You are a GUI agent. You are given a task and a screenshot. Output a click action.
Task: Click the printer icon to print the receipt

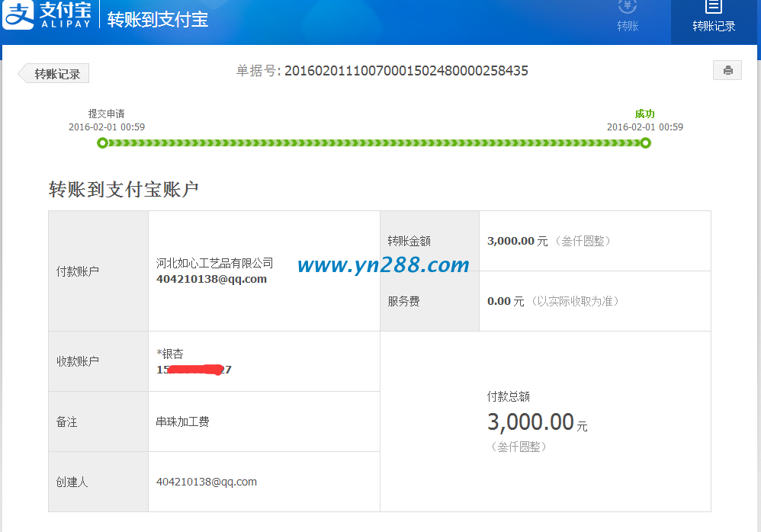click(727, 69)
